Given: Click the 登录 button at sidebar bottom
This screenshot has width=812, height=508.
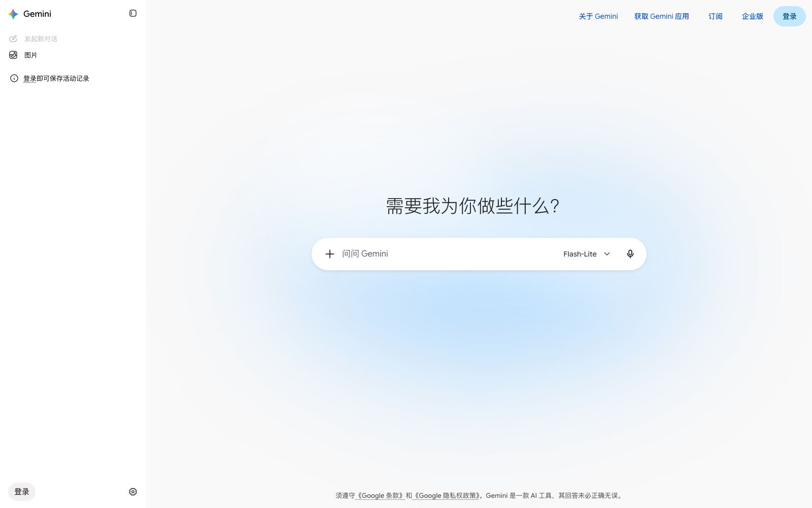Looking at the screenshot, I should pos(22,492).
